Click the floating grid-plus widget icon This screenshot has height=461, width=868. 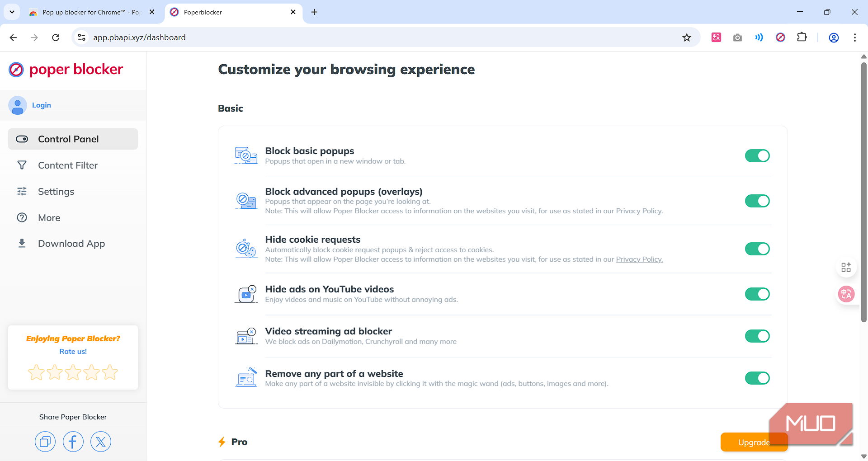tap(846, 267)
